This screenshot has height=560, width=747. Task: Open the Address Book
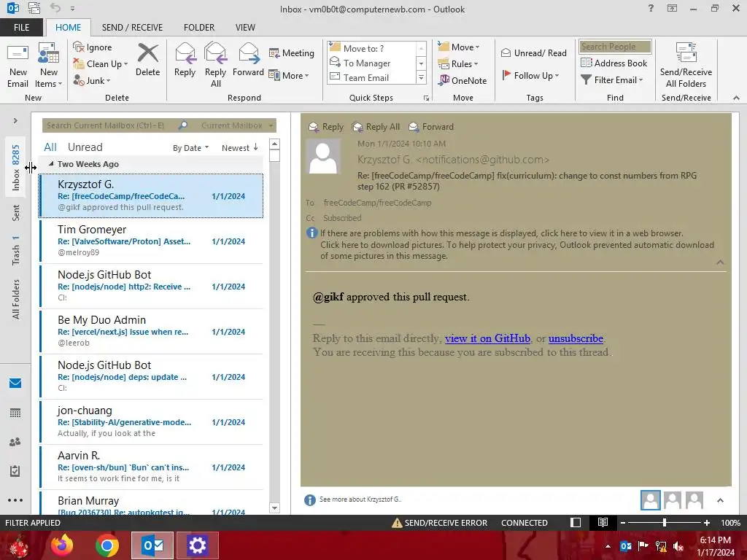[614, 63]
